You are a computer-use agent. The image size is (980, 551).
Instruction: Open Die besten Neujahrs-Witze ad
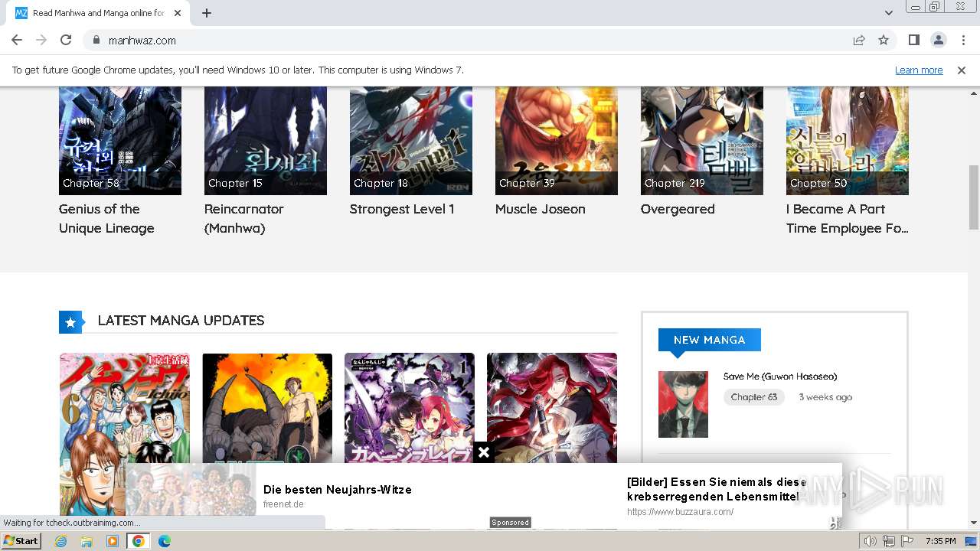[337, 490]
